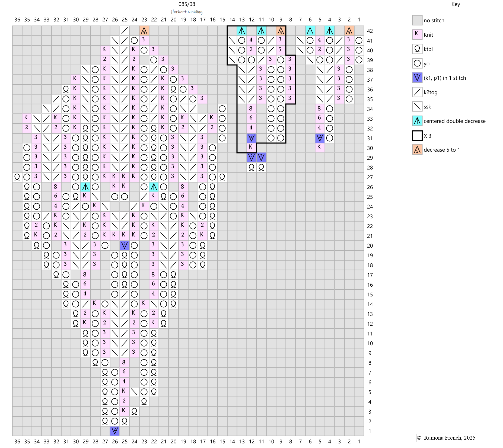Viewport: 503px width, 448px height.
Task: Click the Key heading
Action: pyautogui.click(x=456, y=4)
